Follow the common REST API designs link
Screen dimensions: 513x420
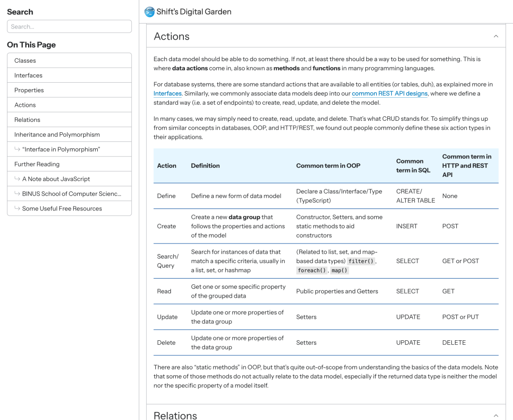390,93
